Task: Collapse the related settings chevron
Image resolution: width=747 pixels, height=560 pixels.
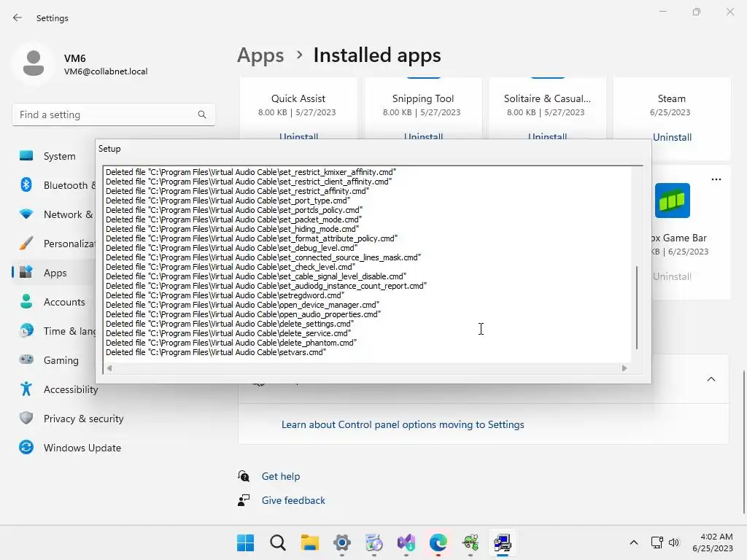Action: 711,379
